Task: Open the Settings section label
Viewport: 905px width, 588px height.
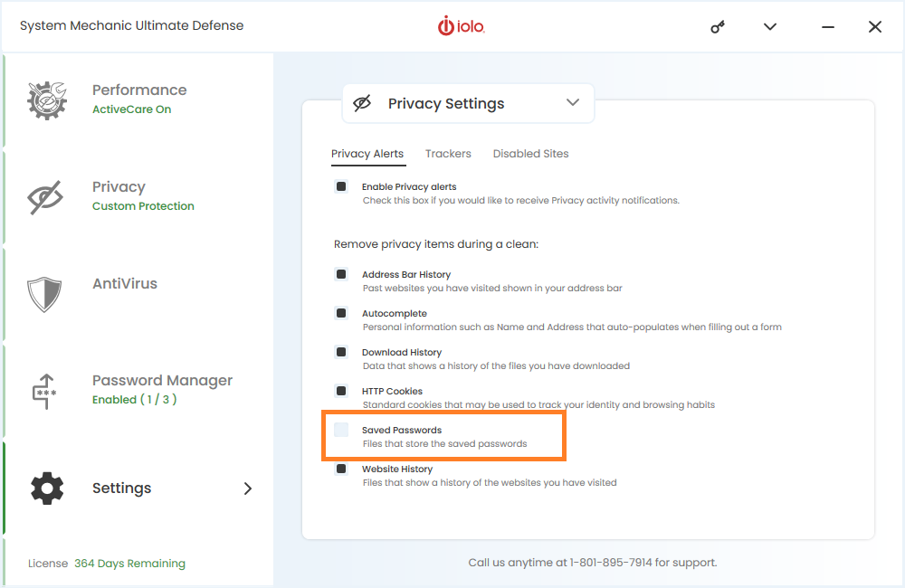Action: pos(122,488)
